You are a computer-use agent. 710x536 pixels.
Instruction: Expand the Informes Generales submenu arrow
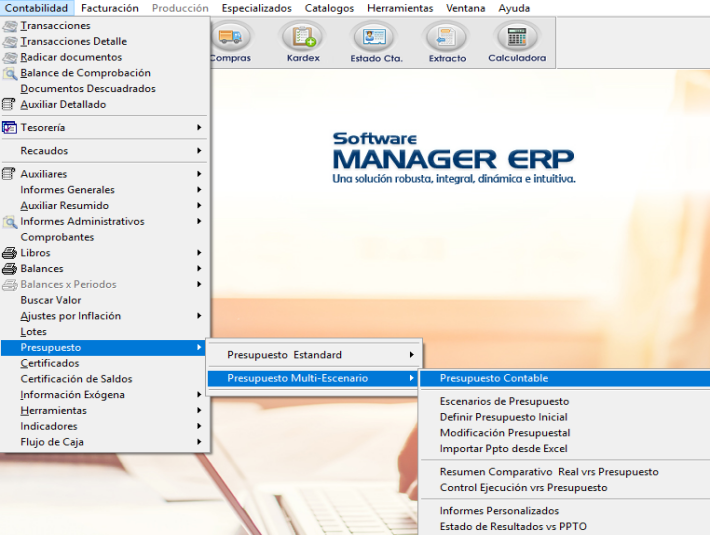(x=199, y=190)
